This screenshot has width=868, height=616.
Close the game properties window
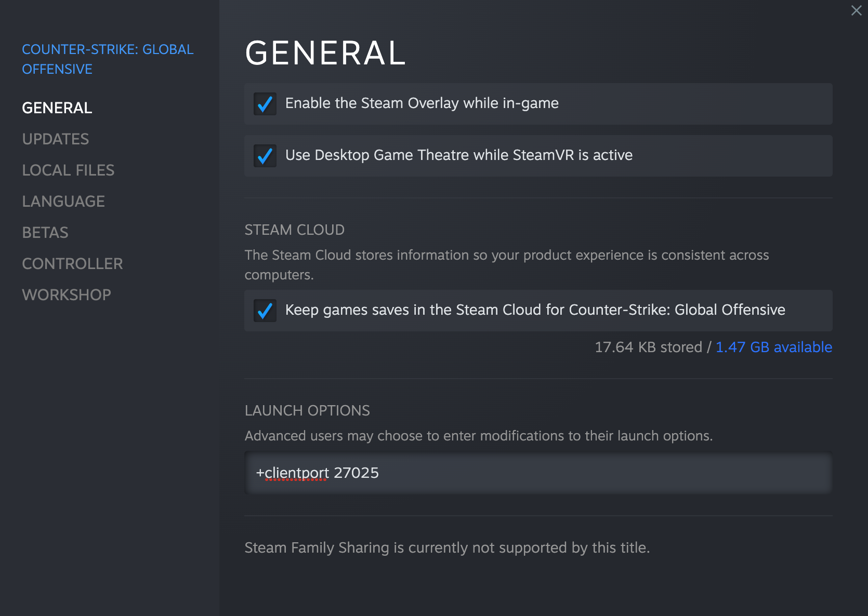point(856,10)
